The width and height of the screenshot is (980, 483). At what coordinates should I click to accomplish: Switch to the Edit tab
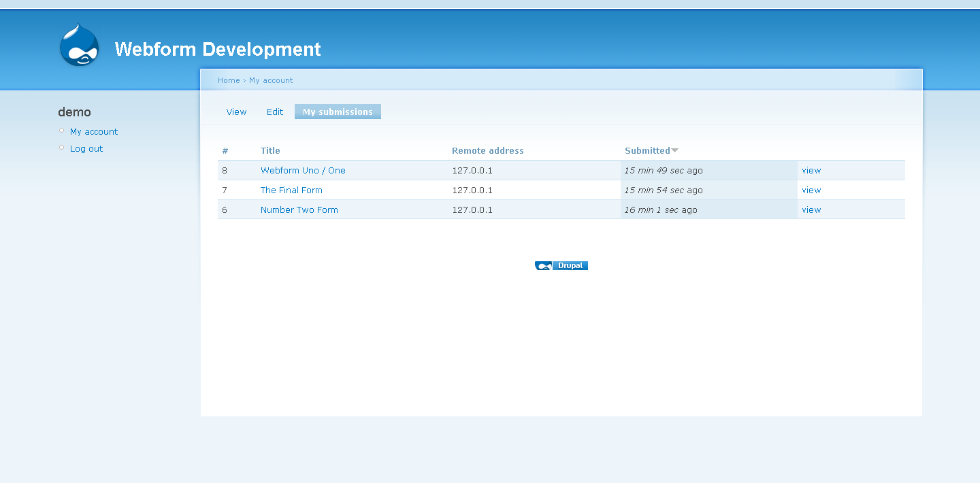(x=274, y=112)
